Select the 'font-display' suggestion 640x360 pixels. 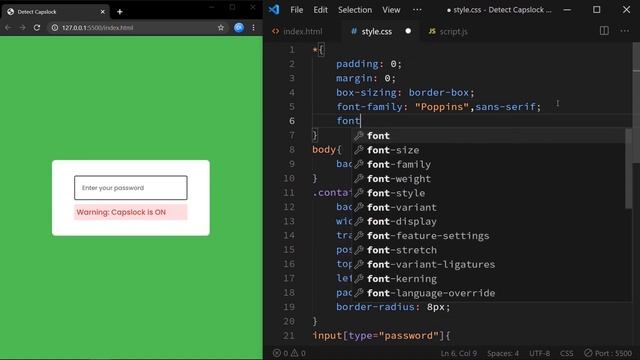[x=489, y=221]
